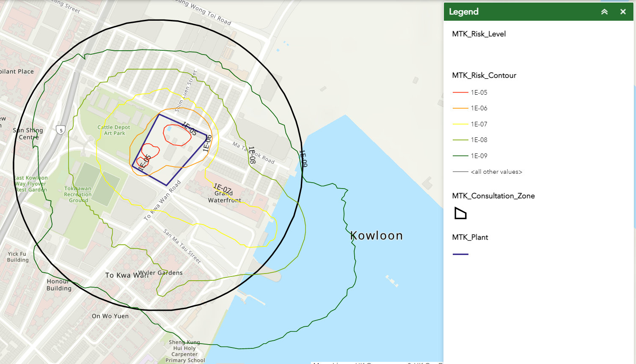Click the MTK_Consultation_Zone polygon symbol

(x=460, y=213)
